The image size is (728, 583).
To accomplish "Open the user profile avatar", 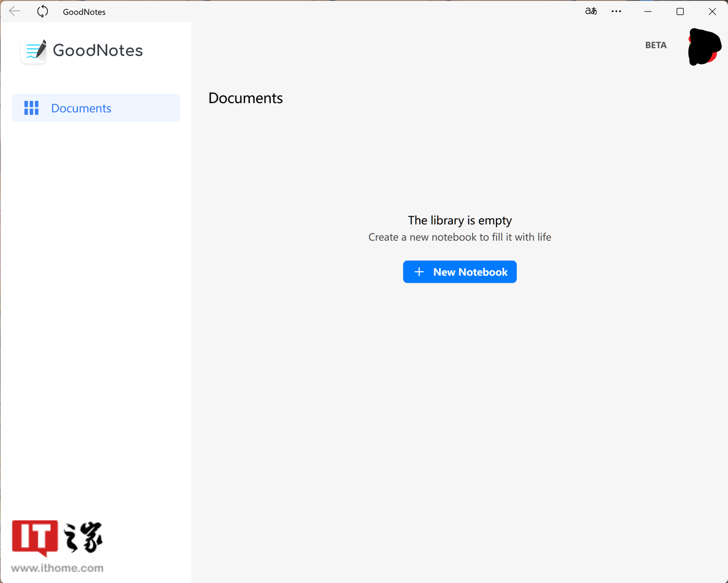I will click(x=704, y=46).
